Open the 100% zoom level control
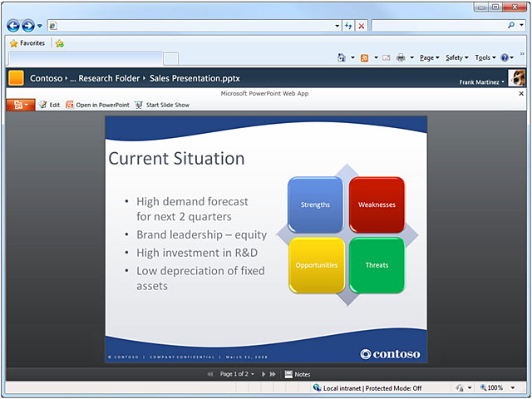The height and width of the screenshot is (399, 532). (x=495, y=388)
